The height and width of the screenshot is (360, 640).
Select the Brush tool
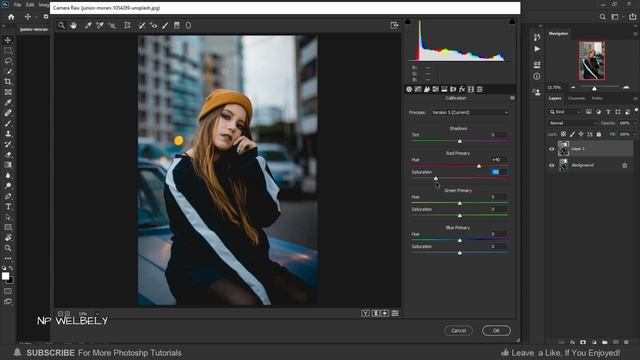tap(8, 123)
